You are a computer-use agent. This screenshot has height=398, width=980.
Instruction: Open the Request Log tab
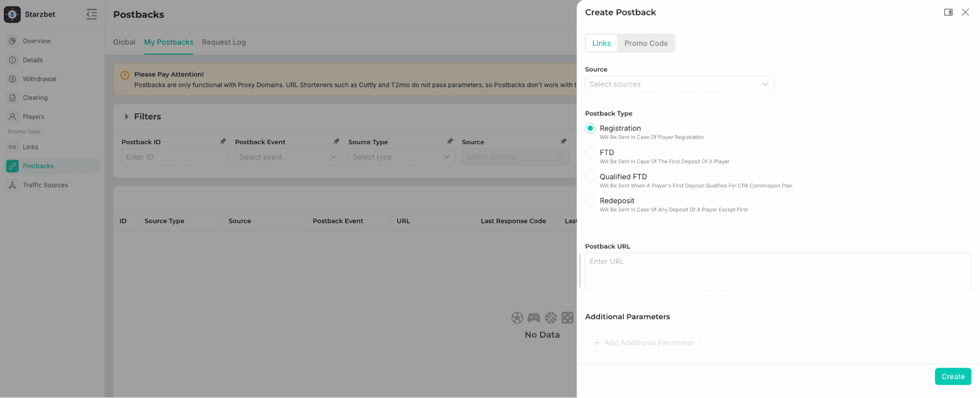click(x=224, y=42)
